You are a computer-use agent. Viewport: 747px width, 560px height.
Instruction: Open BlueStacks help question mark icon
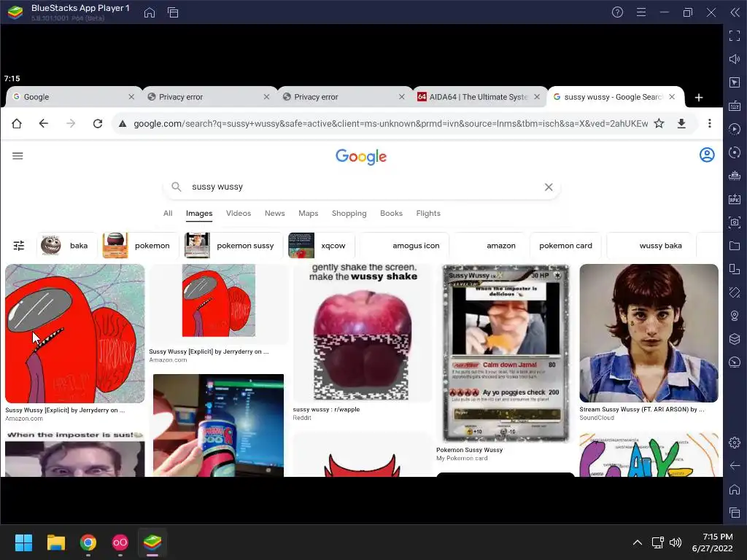click(x=617, y=12)
